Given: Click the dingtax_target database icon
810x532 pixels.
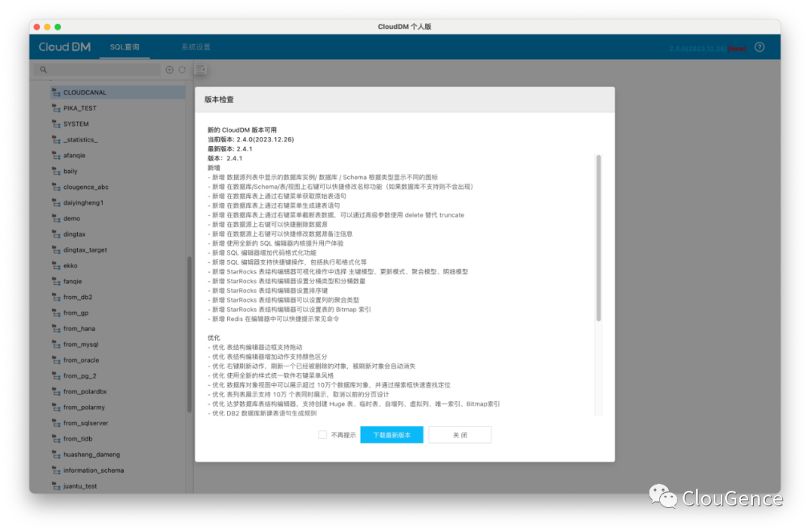Looking at the screenshot, I should coord(56,250).
